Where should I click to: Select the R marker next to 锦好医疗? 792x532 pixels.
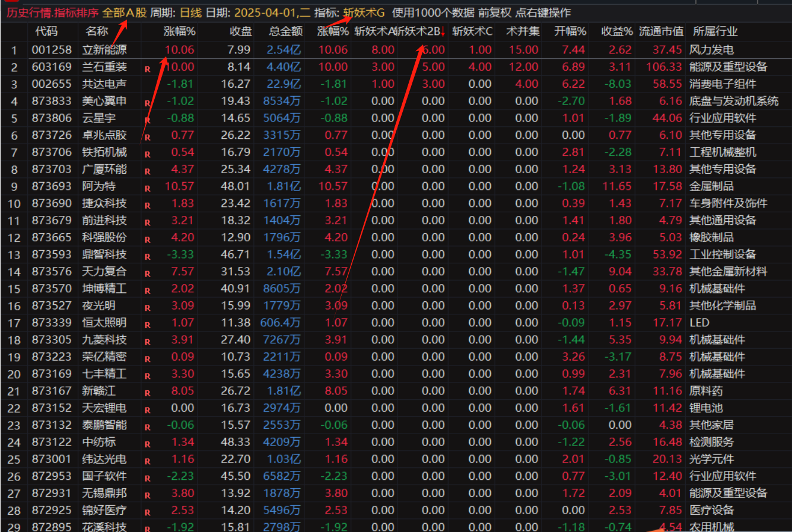click(x=147, y=512)
